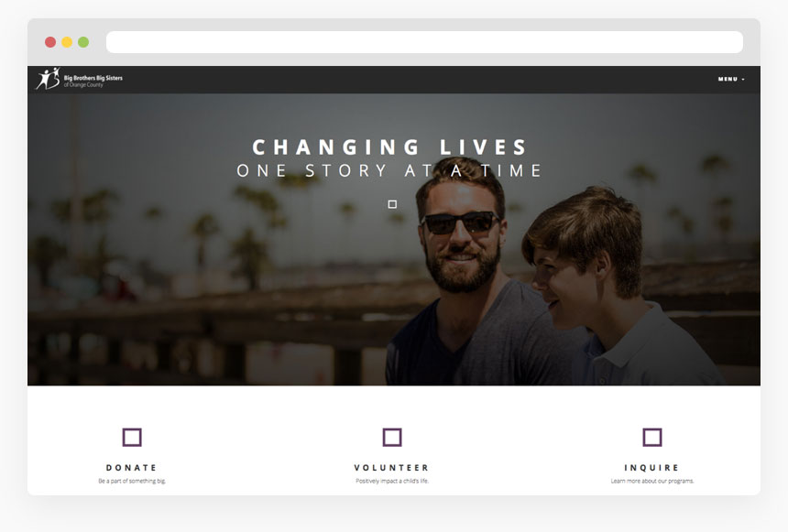
Task: Click the Big Brothers Big Sisters figure logo
Action: [47, 80]
